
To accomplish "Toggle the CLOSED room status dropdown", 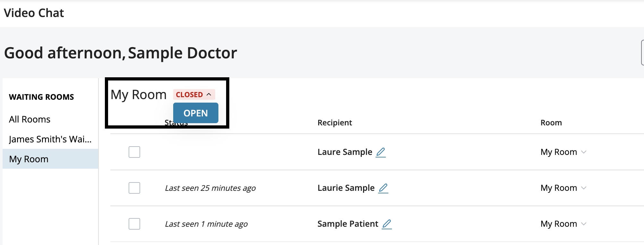I will (194, 95).
